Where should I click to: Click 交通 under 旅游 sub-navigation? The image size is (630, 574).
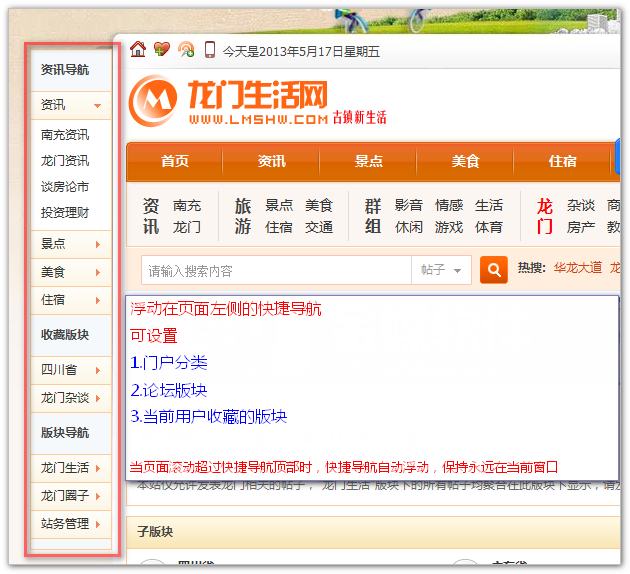[319, 227]
